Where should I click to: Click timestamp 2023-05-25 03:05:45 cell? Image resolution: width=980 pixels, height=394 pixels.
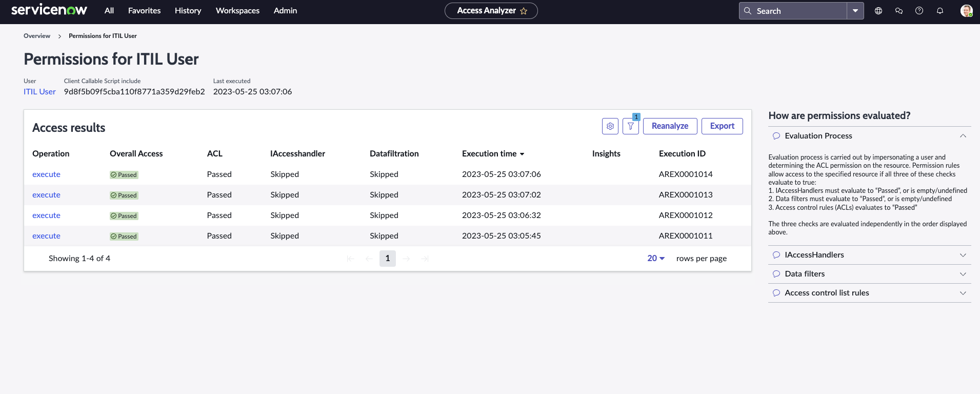point(502,236)
